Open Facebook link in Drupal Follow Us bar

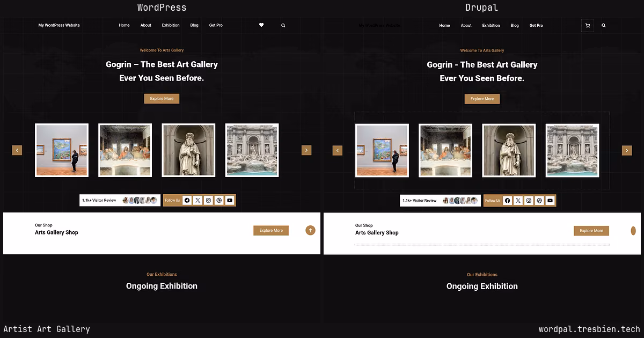click(x=507, y=201)
